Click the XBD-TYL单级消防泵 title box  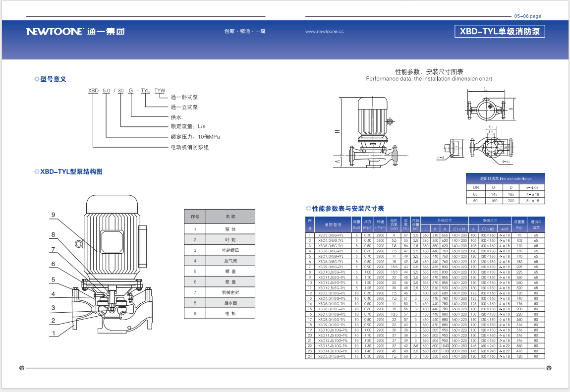tap(500, 31)
